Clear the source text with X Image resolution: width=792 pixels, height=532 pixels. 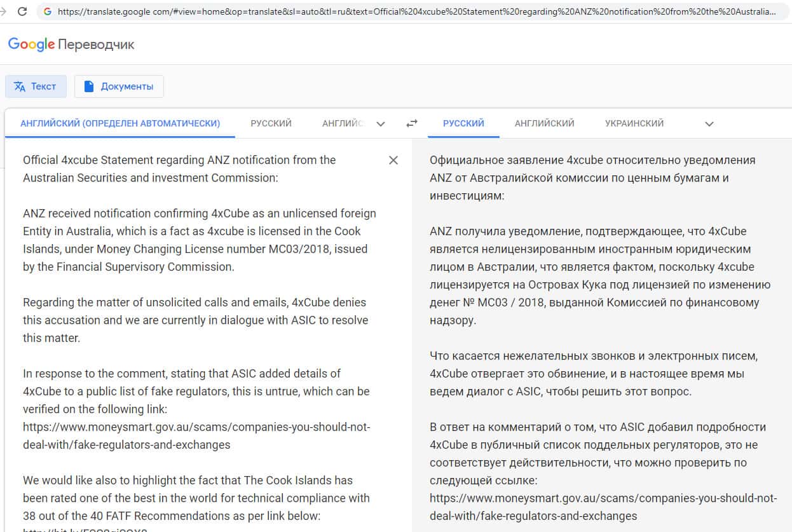click(x=393, y=160)
